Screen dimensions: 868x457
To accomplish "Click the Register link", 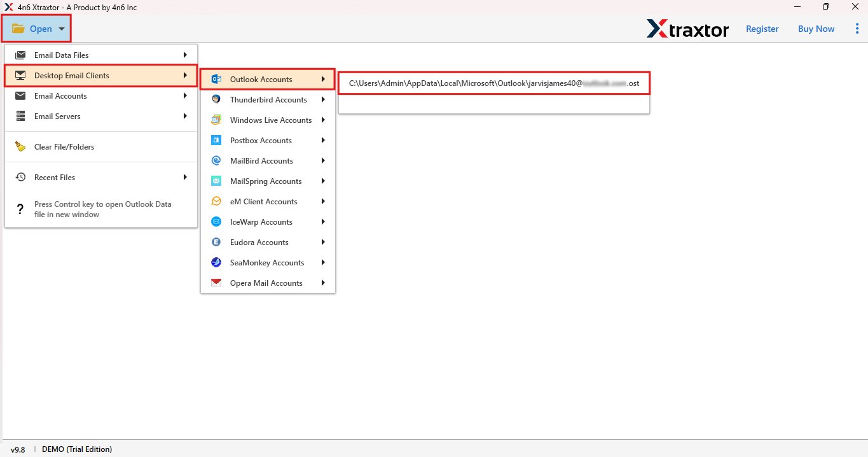I will click(762, 29).
